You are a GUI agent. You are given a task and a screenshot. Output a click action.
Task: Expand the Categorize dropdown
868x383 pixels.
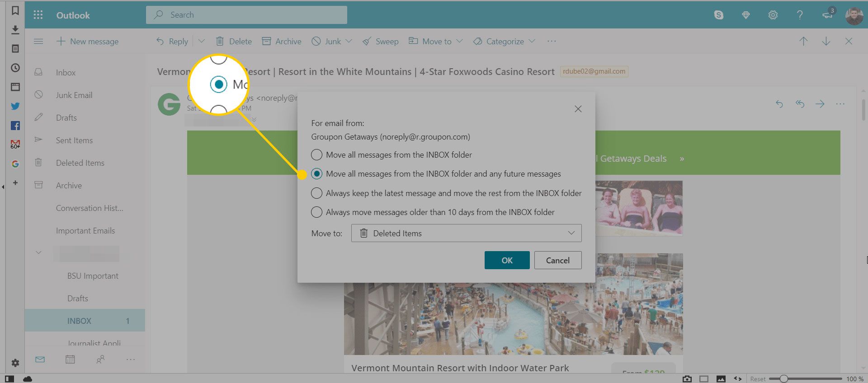click(532, 41)
